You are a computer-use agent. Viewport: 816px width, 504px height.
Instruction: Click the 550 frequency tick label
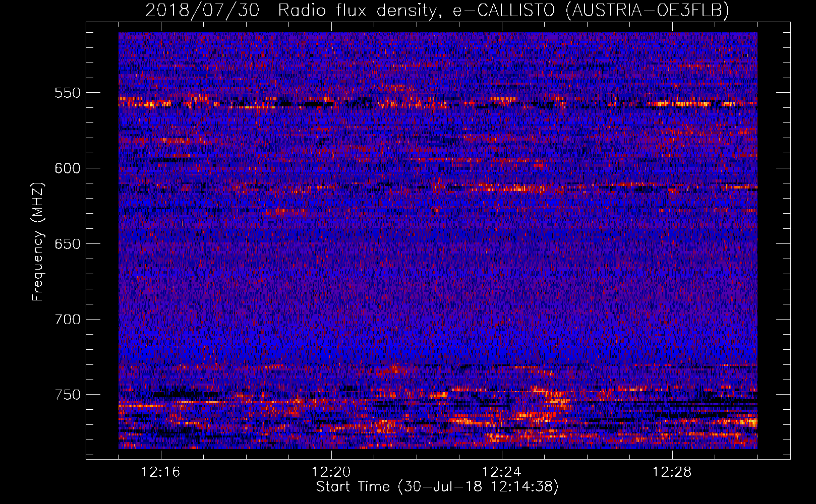(68, 93)
